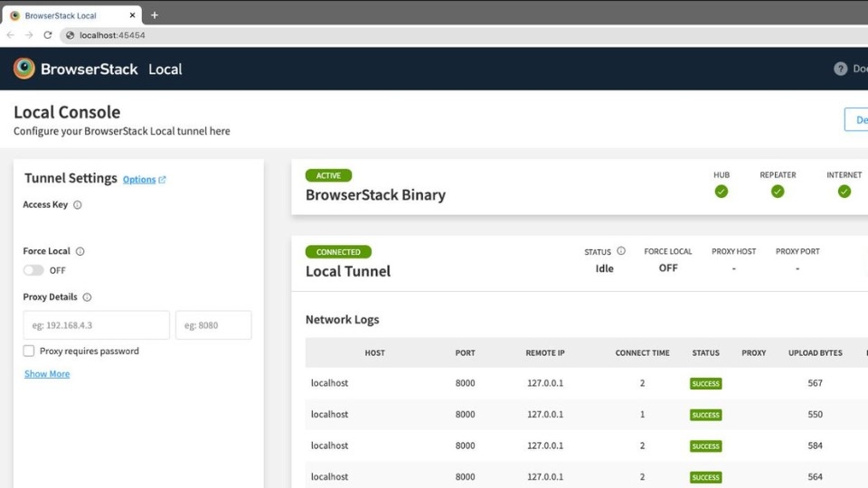Click SUCCESS badge in row with 564 bytes
The image size is (868, 488).
coord(706,477)
